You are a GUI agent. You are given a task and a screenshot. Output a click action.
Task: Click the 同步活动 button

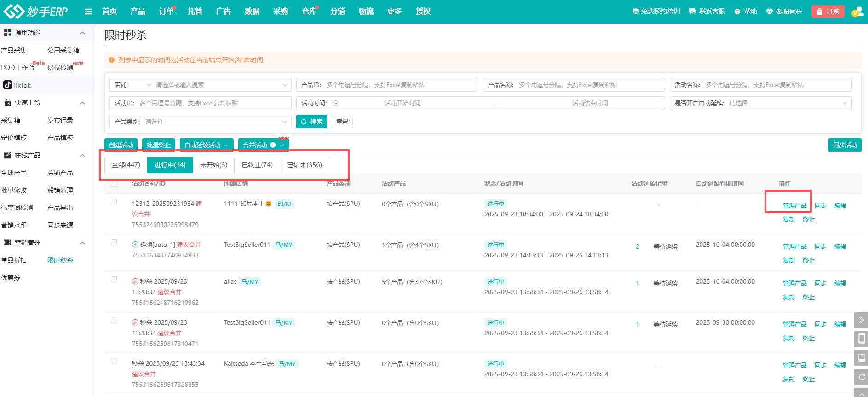pos(845,145)
